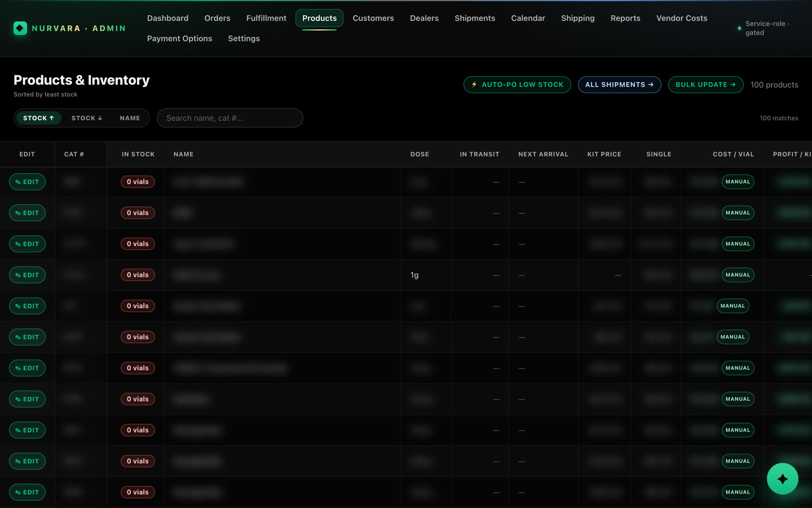
Task: Sort products by Name
Action: [x=130, y=118]
